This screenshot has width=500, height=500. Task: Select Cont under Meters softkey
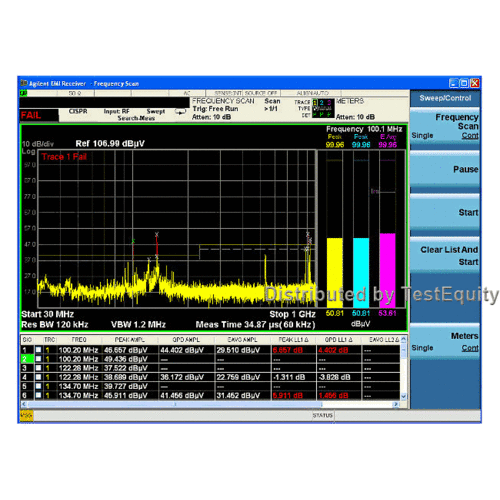[x=470, y=348]
